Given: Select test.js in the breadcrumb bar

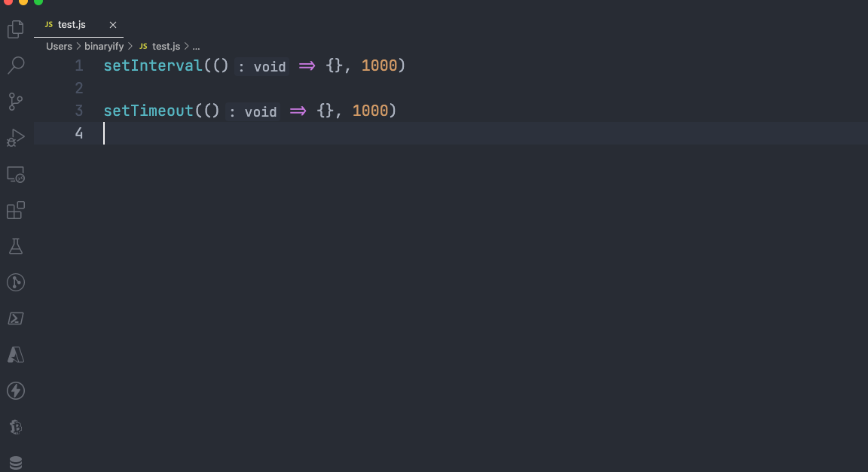Looking at the screenshot, I should point(166,46).
